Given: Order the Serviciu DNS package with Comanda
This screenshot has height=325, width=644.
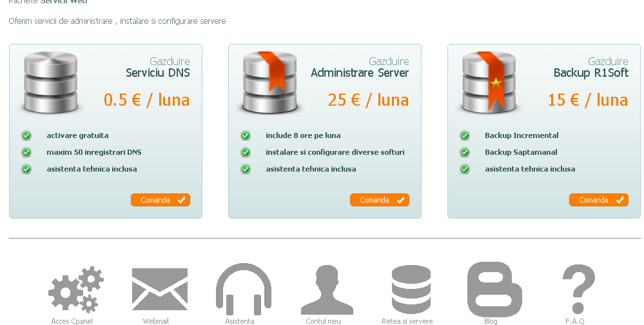Looking at the screenshot, I should pyautogui.click(x=161, y=200).
